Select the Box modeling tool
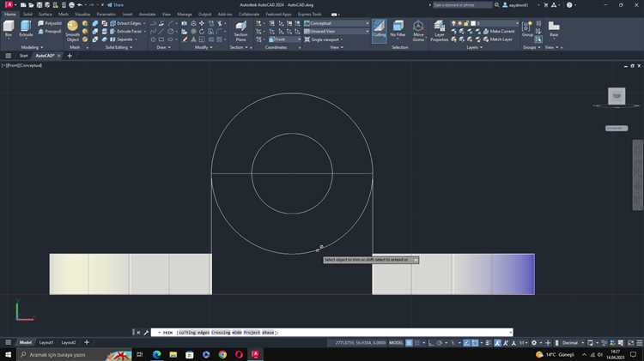The image size is (644, 361). point(9,28)
